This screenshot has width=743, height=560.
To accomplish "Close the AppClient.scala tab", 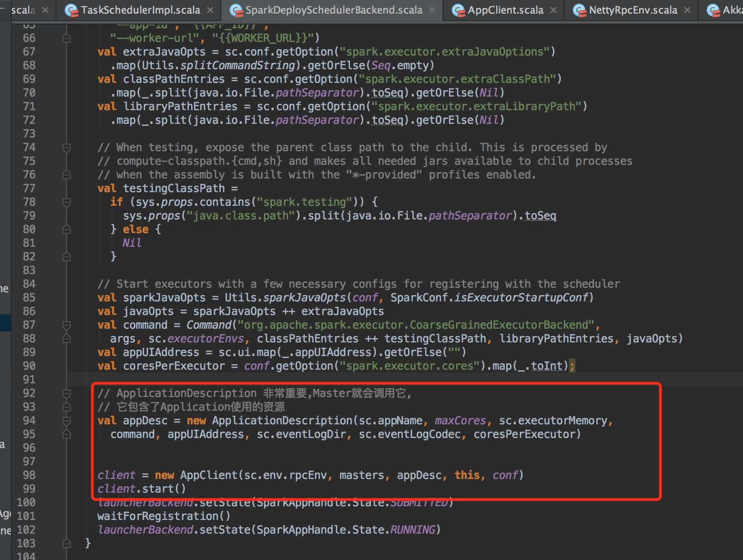I will pyautogui.click(x=553, y=10).
